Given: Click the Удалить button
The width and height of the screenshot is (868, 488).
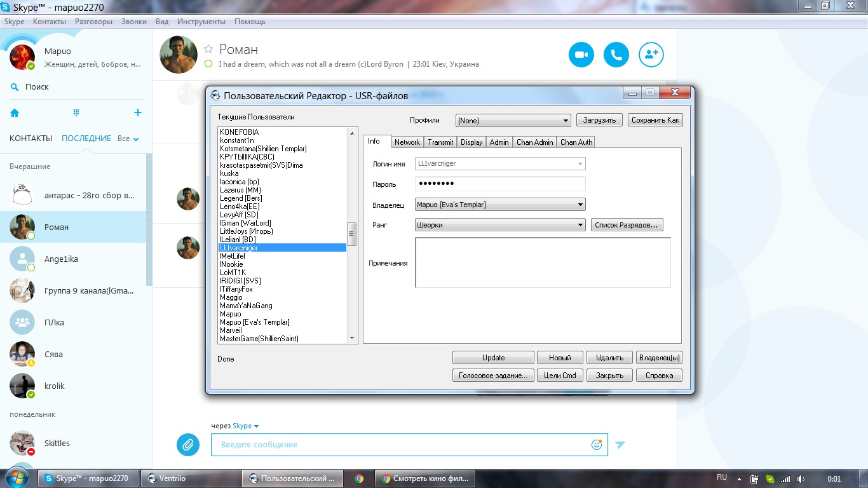Looking at the screenshot, I should [x=609, y=358].
